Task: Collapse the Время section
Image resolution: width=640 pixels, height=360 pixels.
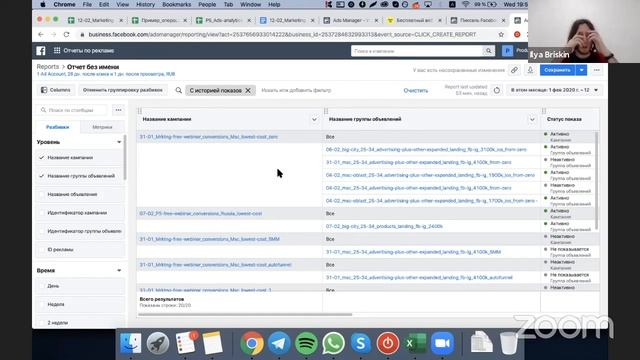Action: [x=119, y=271]
